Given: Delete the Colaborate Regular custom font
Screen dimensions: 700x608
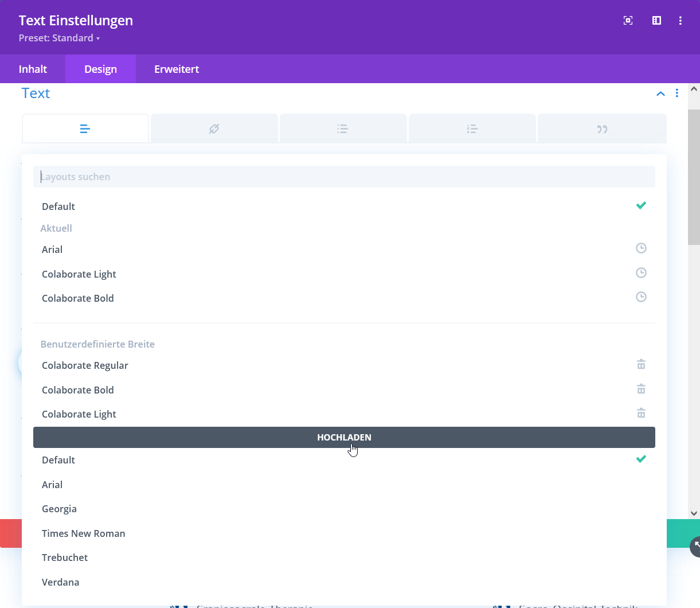Looking at the screenshot, I should 641,364.
